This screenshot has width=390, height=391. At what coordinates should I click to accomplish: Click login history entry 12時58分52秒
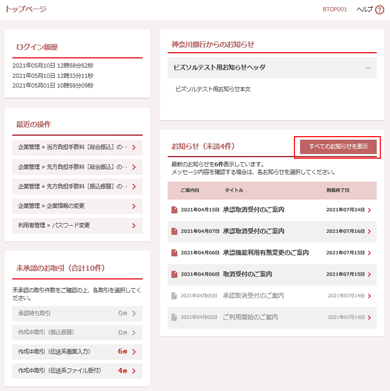[53, 66]
